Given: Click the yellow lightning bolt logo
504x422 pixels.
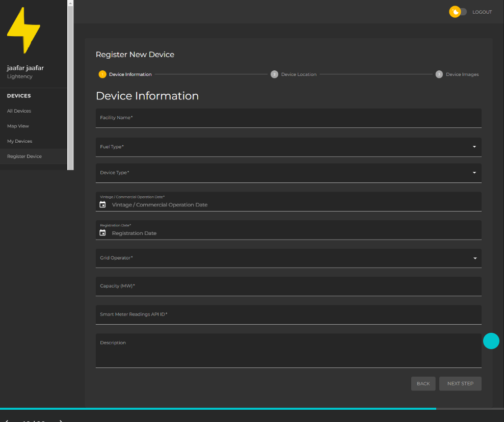Looking at the screenshot, I should click(24, 30).
